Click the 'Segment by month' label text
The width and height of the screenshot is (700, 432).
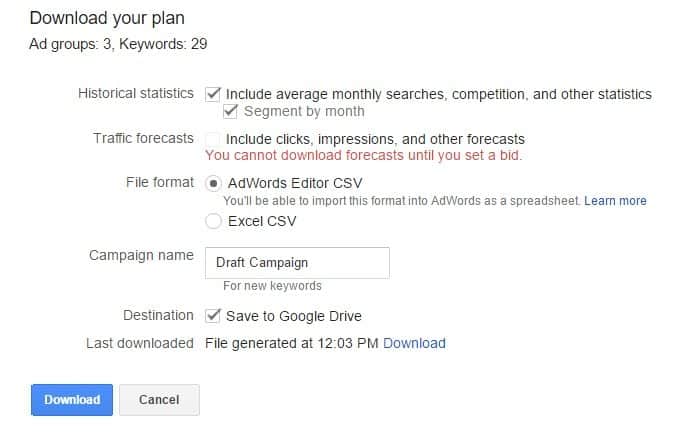click(x=304, y=111)
